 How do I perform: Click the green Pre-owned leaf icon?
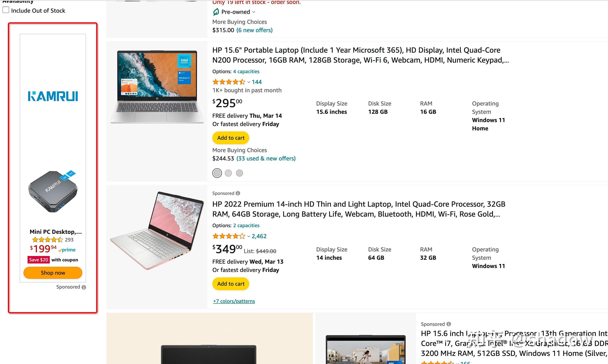216,12
